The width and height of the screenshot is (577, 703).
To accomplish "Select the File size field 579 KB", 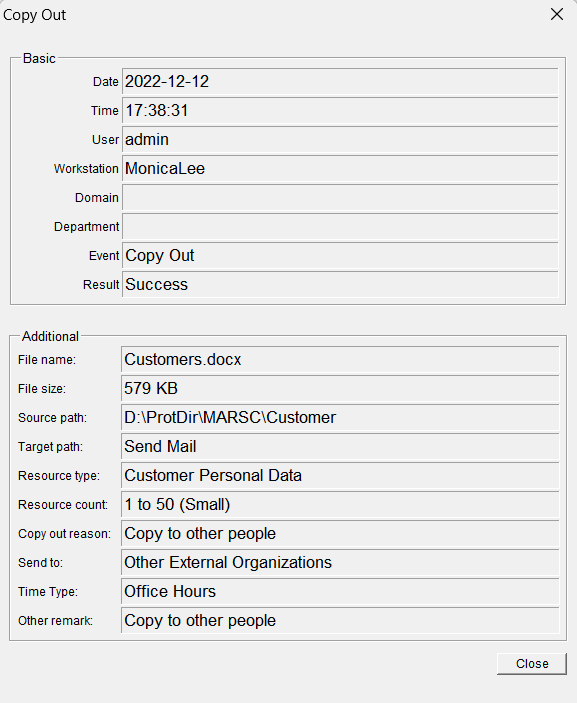I will pyautogui.click(x=340, y=388).
